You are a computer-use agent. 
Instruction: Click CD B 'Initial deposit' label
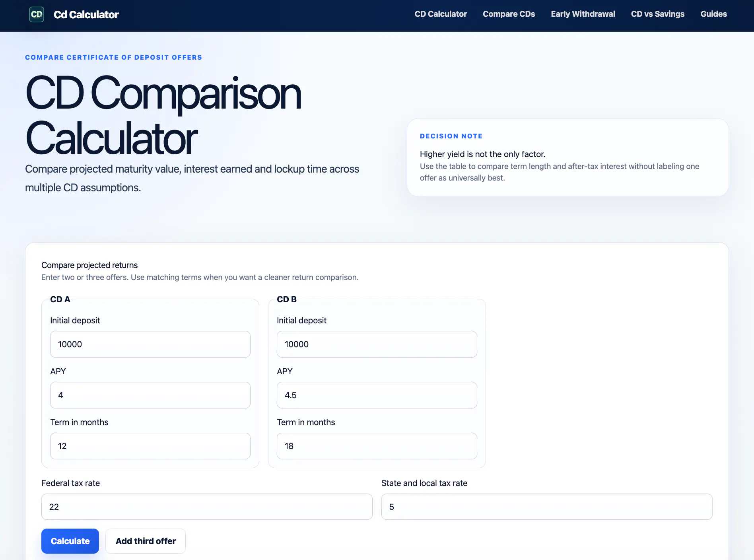click(301, 321)
